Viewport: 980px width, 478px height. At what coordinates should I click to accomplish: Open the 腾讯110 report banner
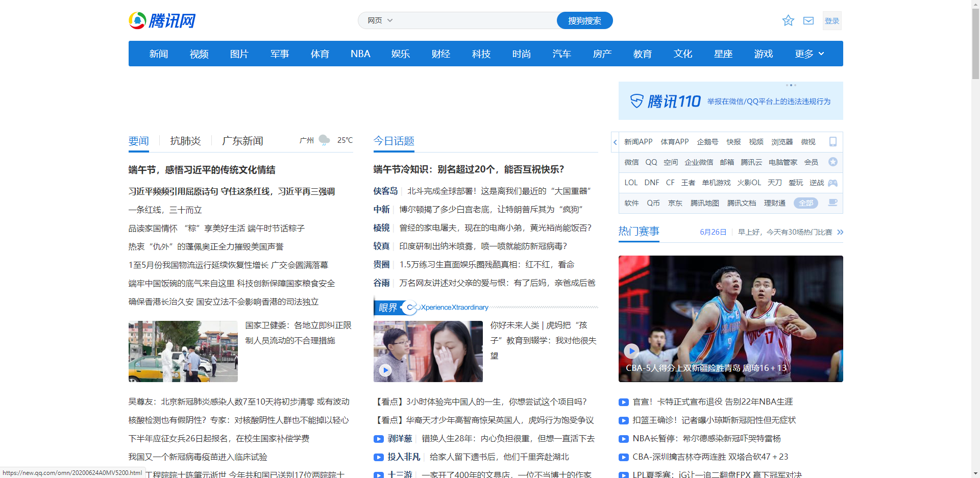coord(731,101)
